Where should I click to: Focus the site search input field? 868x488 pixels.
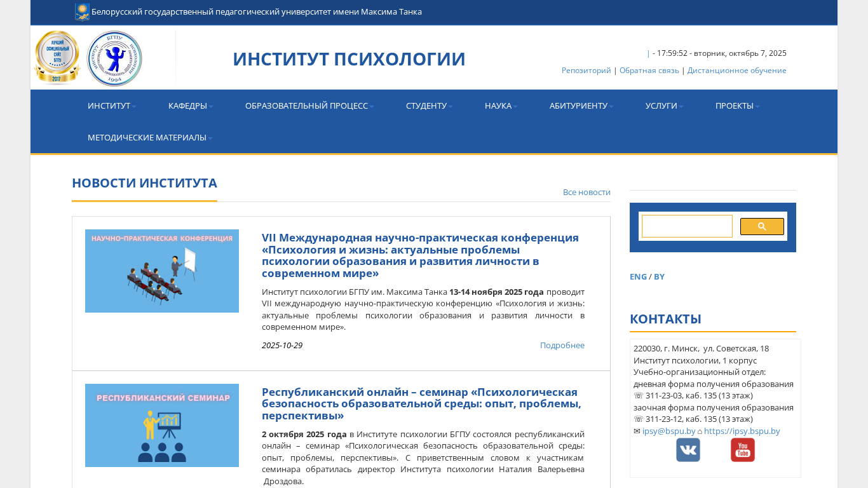(687, 226)
